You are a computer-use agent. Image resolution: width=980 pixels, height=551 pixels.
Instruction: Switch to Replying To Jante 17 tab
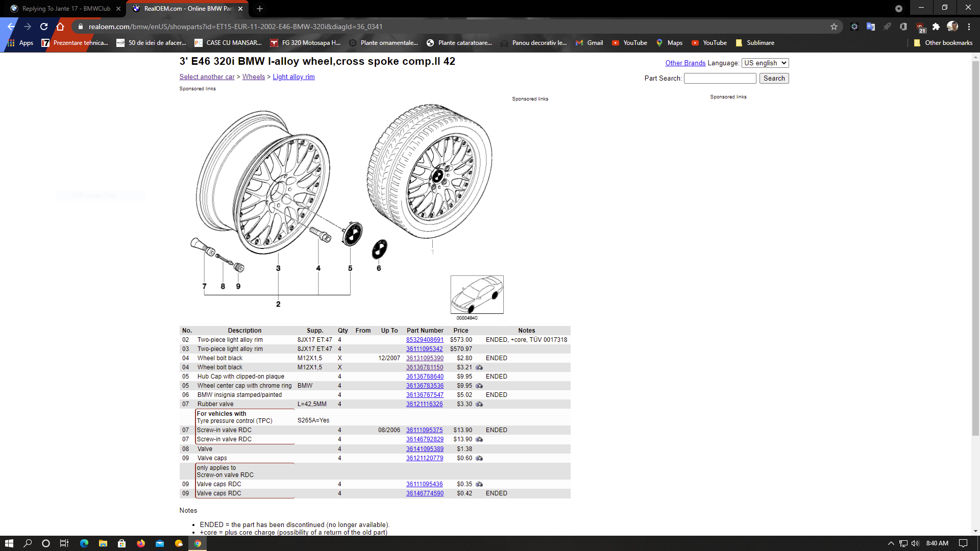click(65, 9)
